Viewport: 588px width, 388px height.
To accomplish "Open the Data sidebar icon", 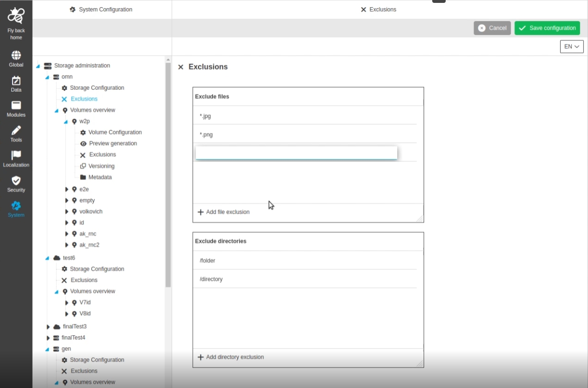I will 16,81.
